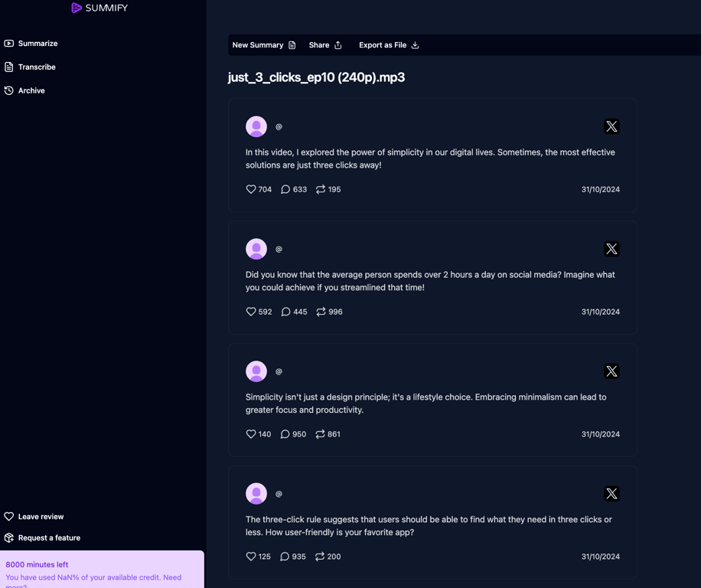This screenshot has height=588, width=701.
Task: Like the tweet with 704 likes
Action: 251,189
